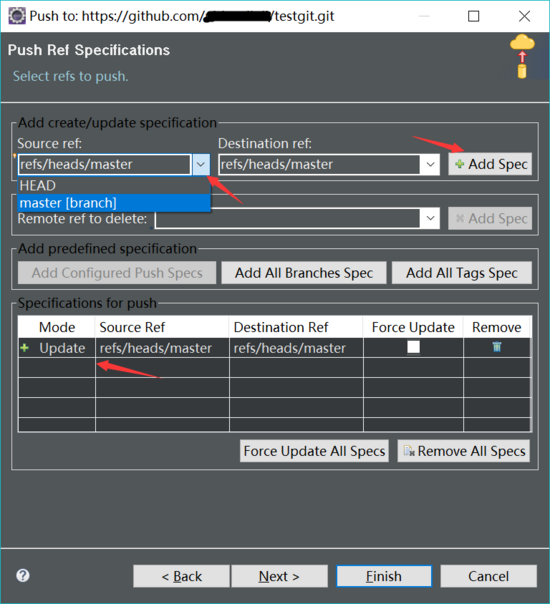Click Force Update All Specs button
550x604 pixels.
point(314,451)
